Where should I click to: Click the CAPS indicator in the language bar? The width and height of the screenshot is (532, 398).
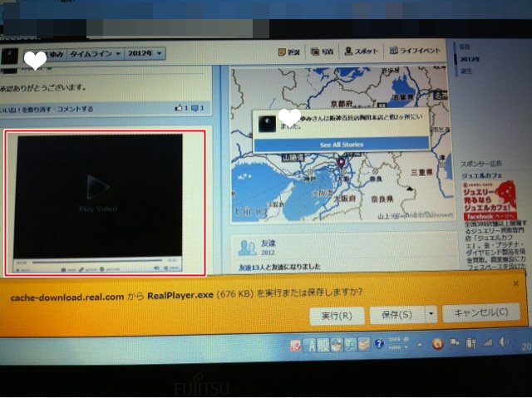394,339
